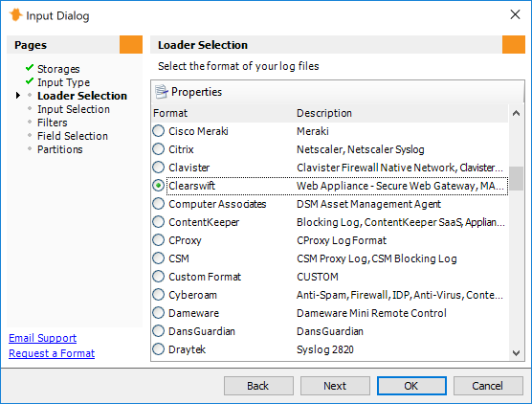Click the Request a Format link

click(x=52, y=353)
